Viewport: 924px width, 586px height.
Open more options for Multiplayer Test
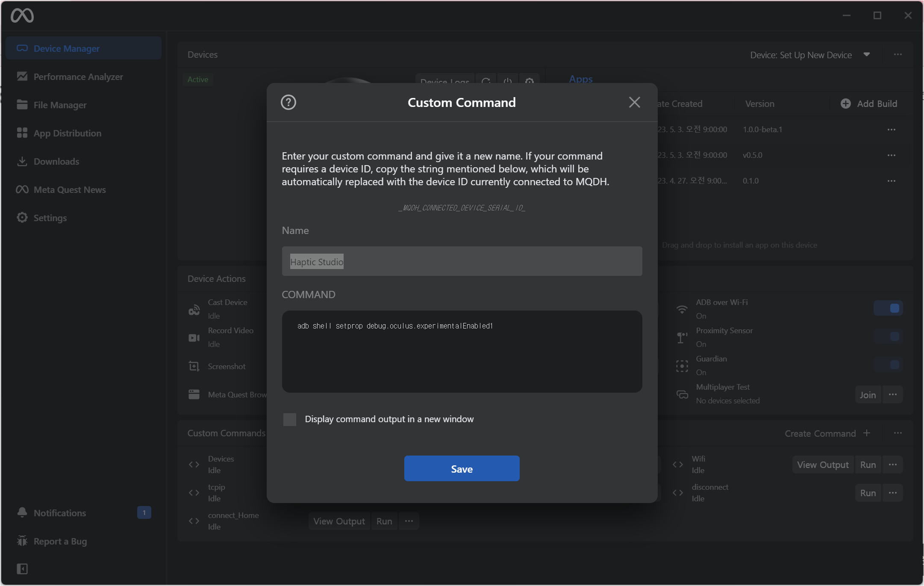pyautogui.click(x=893, y=395)
